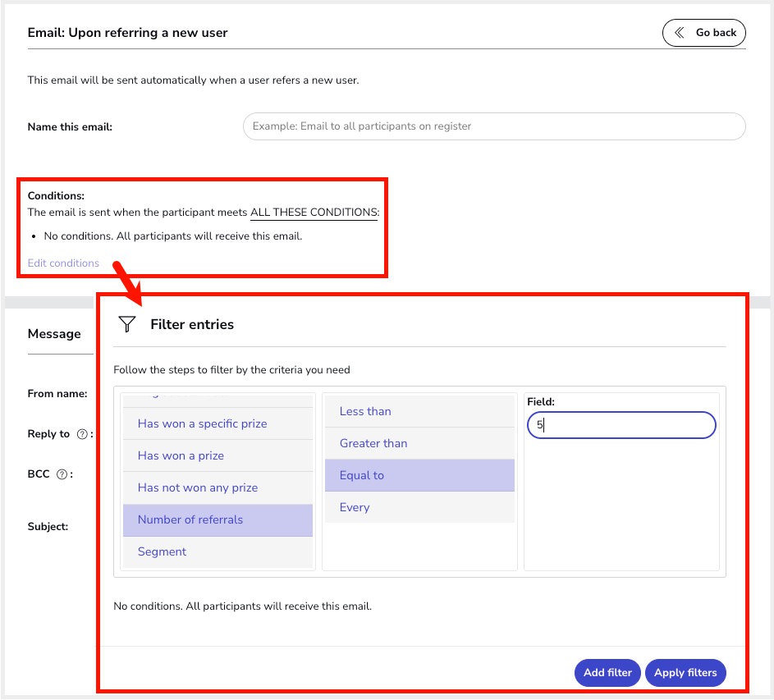Open the Edit conditions link
Viewport: 774px width, 700px height.
click(63, 263)
